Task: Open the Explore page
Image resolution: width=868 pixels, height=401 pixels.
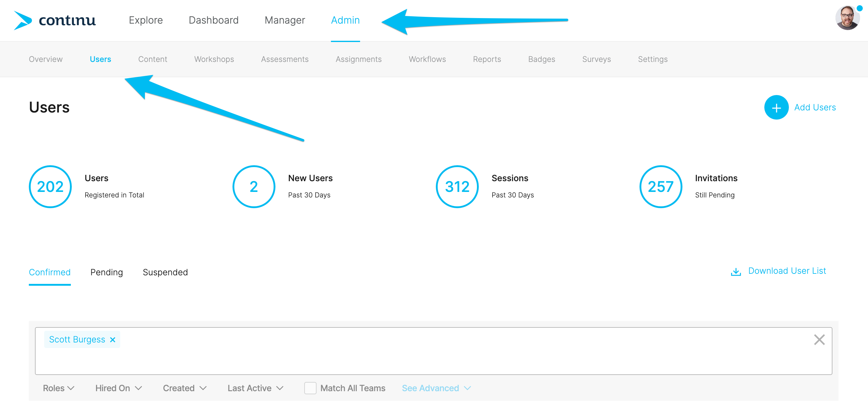Action: click(146, 20)
